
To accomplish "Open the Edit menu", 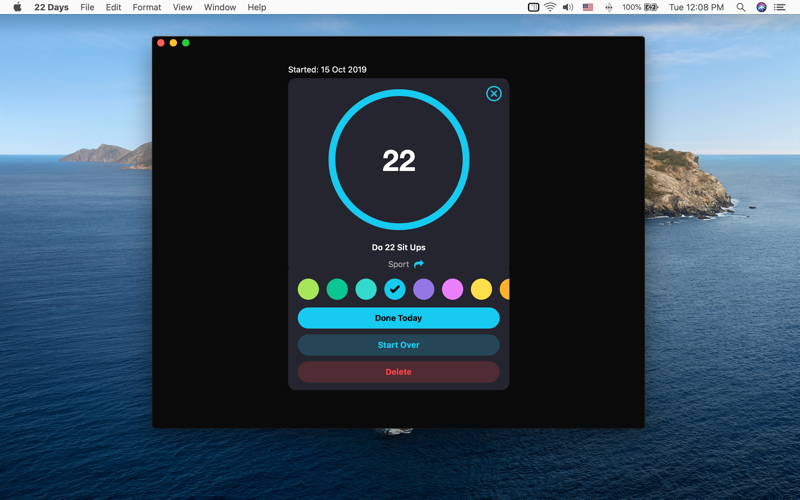I will click(113, 7).
